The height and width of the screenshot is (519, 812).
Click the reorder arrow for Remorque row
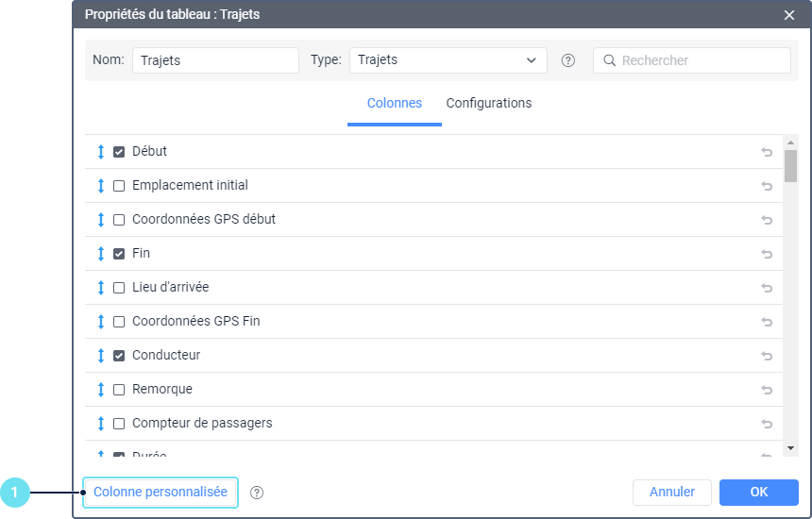coord(101,390)
